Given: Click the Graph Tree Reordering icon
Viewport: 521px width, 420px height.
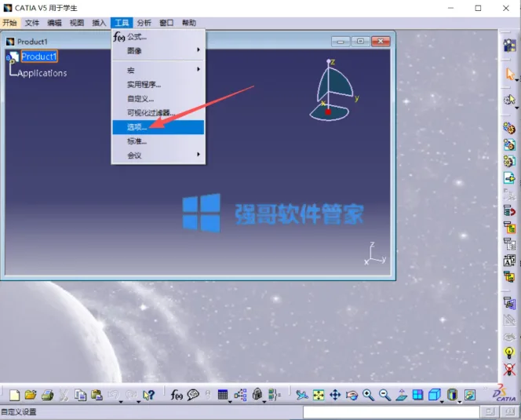Looking at the screenshot, I should point(509,228).
